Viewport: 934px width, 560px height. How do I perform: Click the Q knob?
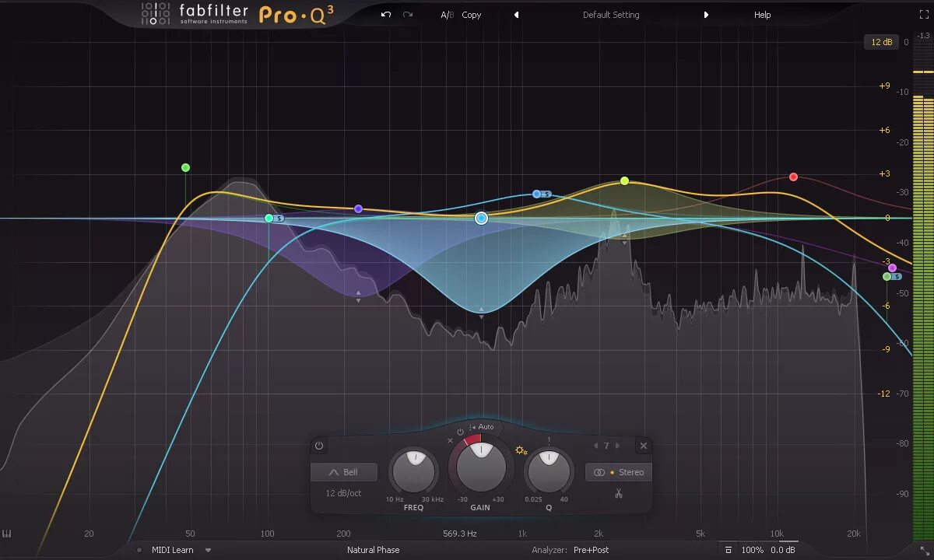[x=549, y=471]
